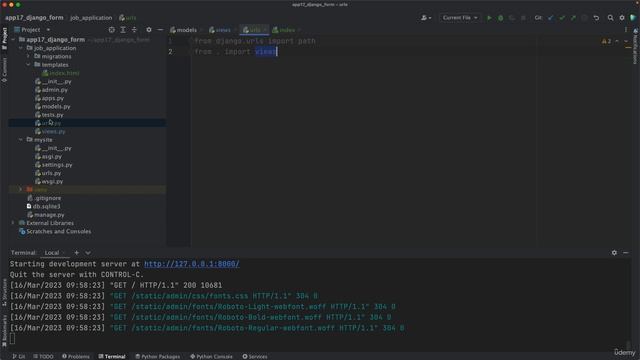
Task: Select the Local terminal tab
Action: tap(52, 253)
